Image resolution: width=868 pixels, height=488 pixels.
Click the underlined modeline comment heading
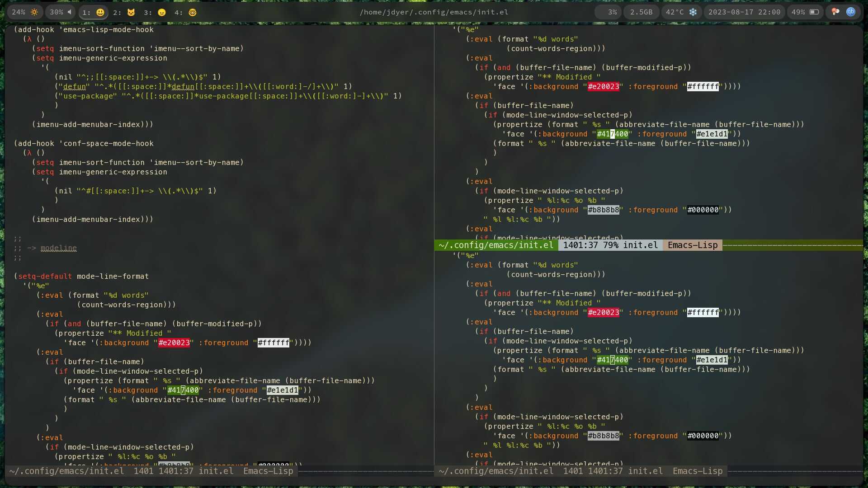tap(58, 248)
